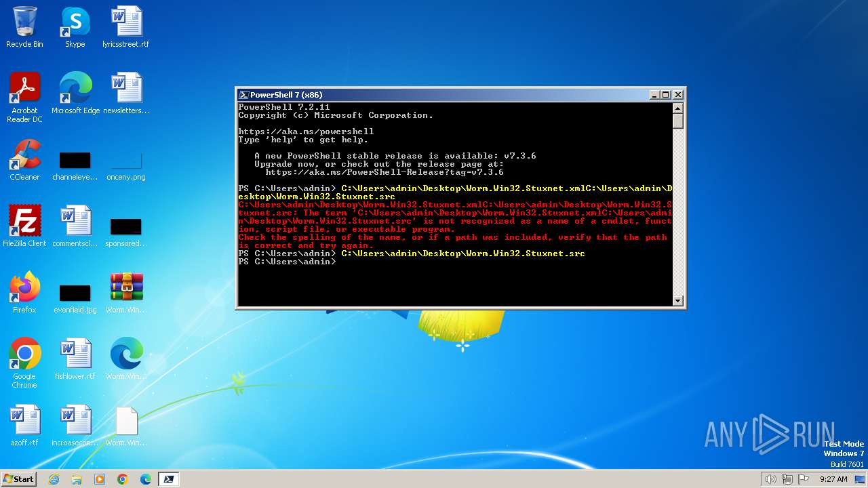Image resolution: width=868 pixels, height=488 pixels.
Task: Open Windows Explorer from the taskbar
Action: (77, 479)
